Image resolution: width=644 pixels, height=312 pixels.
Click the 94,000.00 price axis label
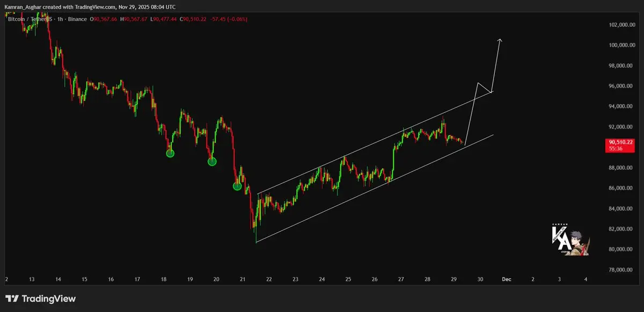pos(620,107)
